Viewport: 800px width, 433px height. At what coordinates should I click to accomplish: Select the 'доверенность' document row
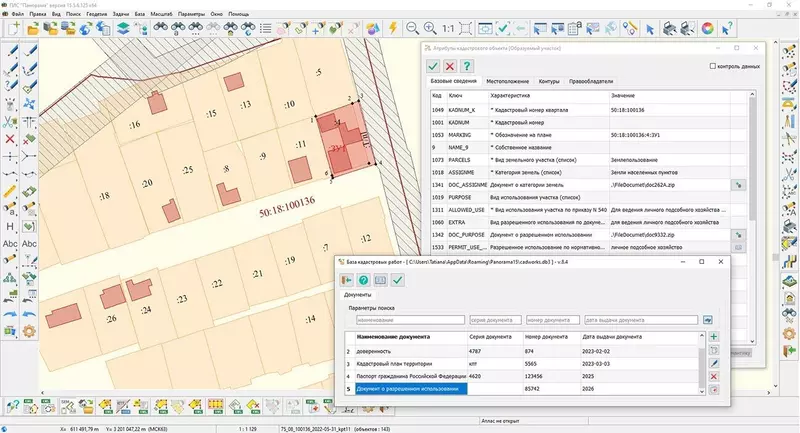click(521, 351)
